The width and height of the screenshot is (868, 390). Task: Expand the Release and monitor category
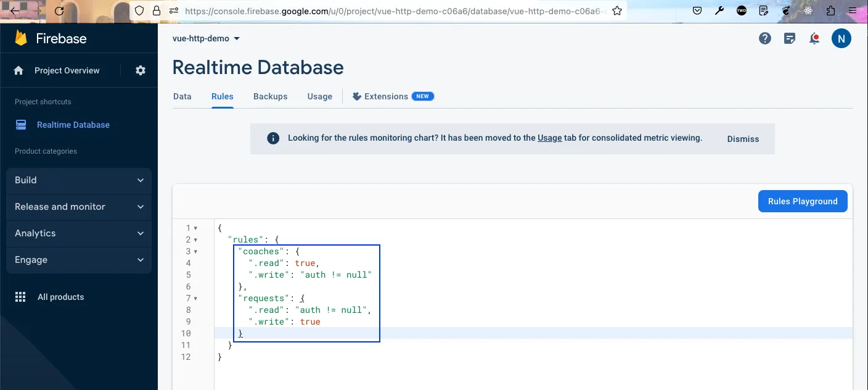click(x=79, y=207)
